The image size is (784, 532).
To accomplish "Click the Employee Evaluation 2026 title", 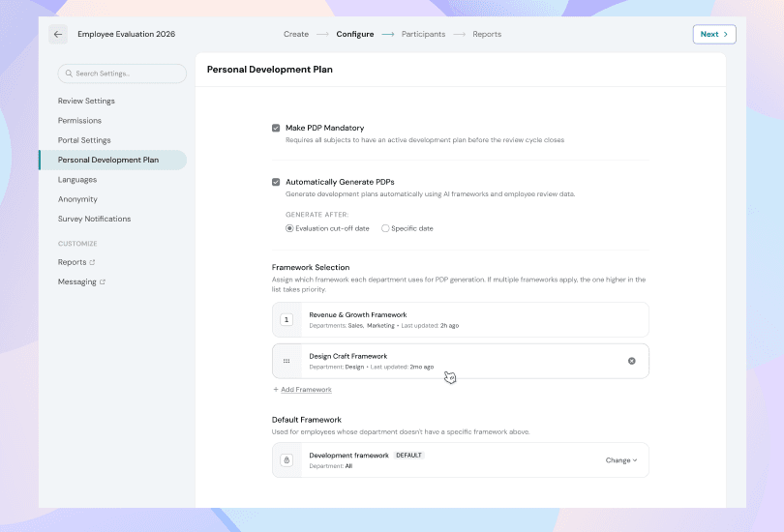I will coord(126,34).
